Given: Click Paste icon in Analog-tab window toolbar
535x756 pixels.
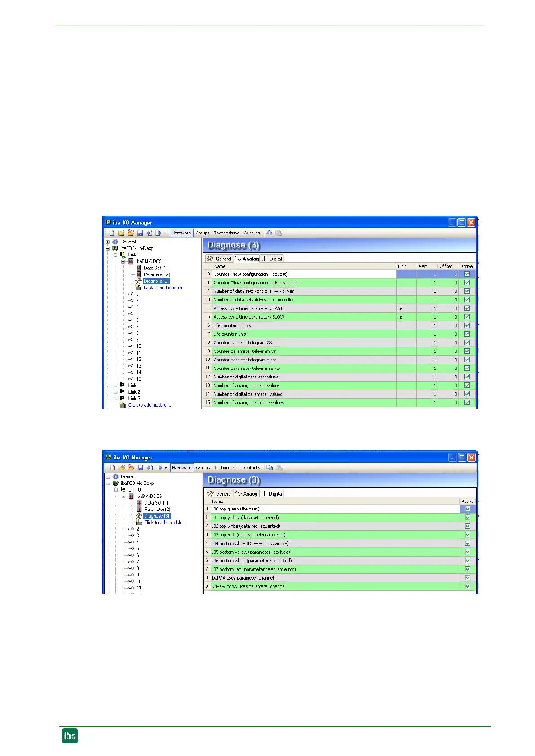Looking at the screenshot, I should pyautogui.click(x=279, y=233).
